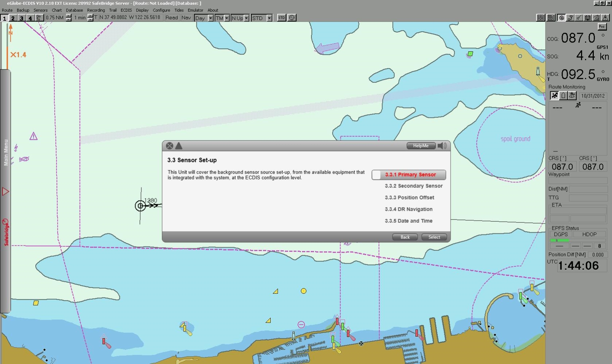Open the Sensors menu
612x364 pixels.
tap(40, 10)
